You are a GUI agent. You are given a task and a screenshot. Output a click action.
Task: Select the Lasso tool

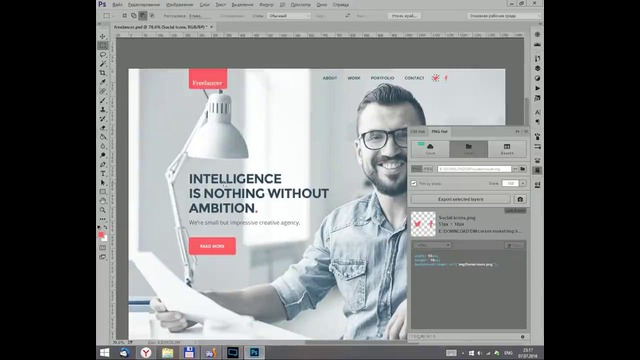tap(103, 55)
